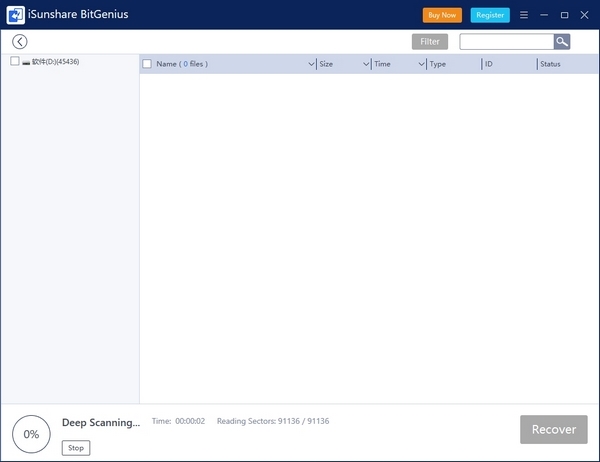
Task: Minimize the BitGenius window
Action: click(544, 15)
